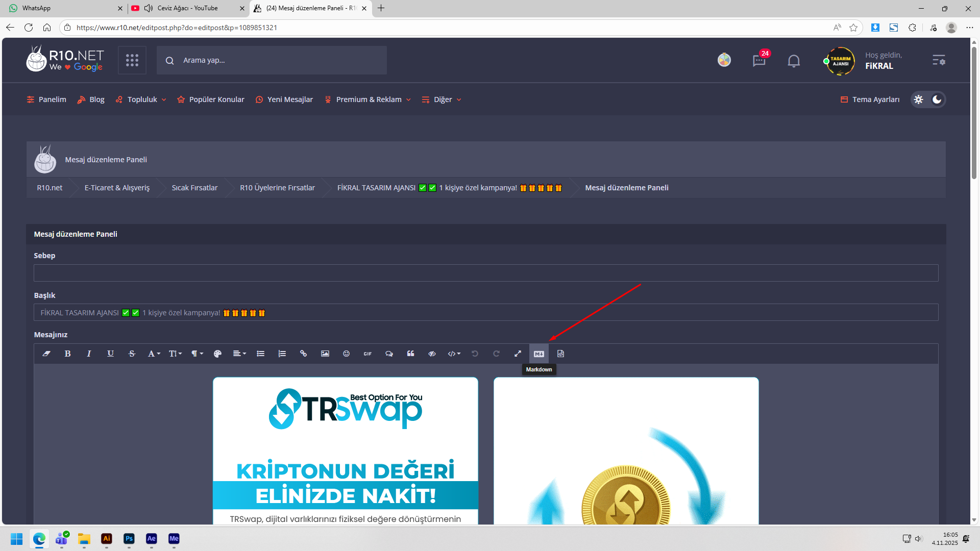Insert a quote block
Screen dimensions: 980x551
pyautogui.click(x=410, y=354)
